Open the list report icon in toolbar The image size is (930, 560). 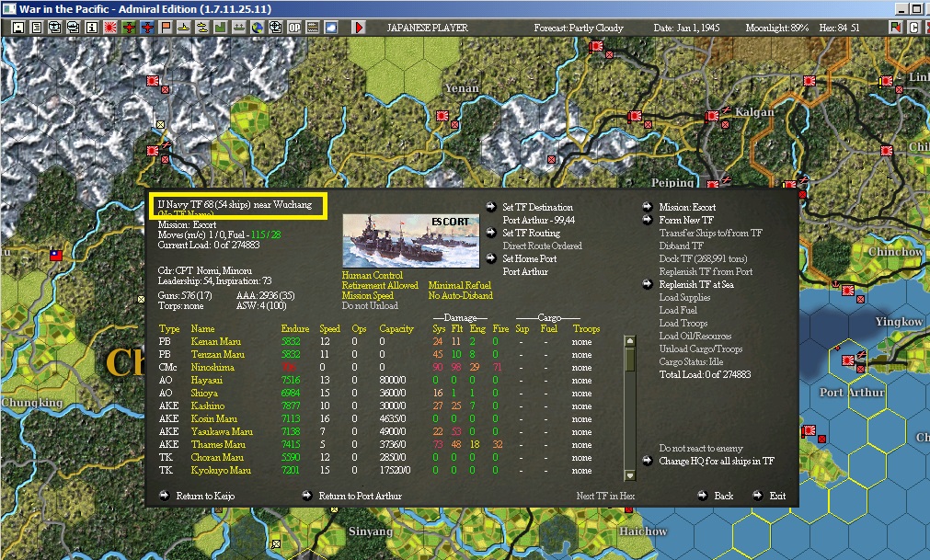tap(37, 28)
